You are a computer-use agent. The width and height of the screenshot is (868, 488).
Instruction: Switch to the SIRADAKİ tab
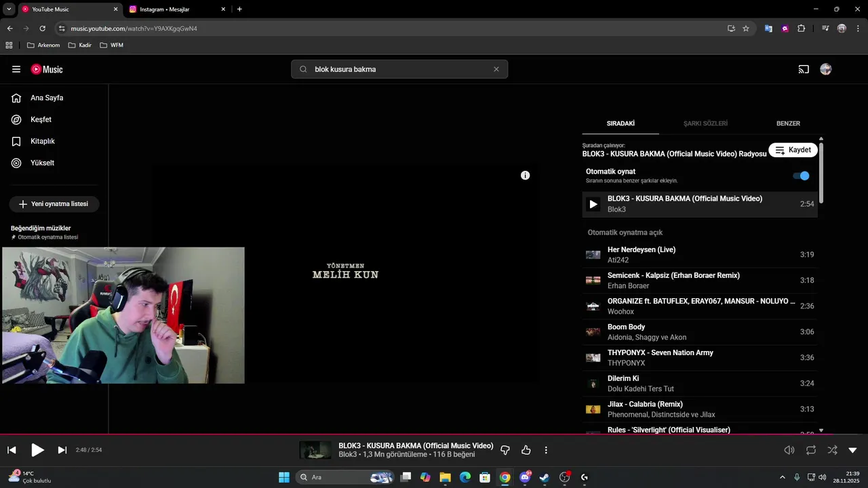pyautogui.click(x=620, y=123)
